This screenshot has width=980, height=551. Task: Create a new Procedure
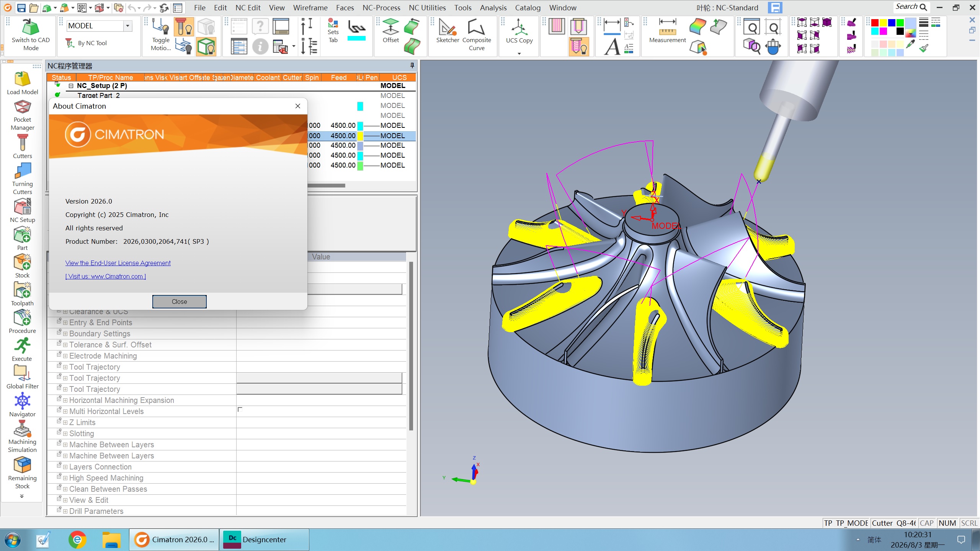pyautogui.click(x=22, y=321)
